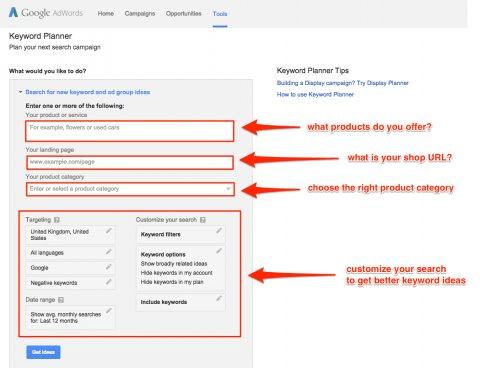Image resolution: width=480 pixels, height=368 pixels.
Task: Click the product category combo box text
Action: pos(74,189)
